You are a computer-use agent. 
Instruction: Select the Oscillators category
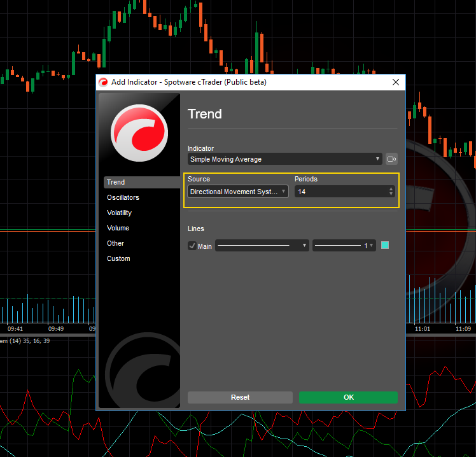pyautogui.click(x=123, y=197)
